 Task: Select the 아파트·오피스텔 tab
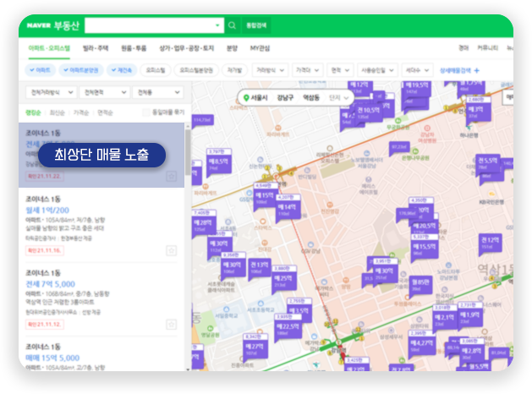point(49,48)
